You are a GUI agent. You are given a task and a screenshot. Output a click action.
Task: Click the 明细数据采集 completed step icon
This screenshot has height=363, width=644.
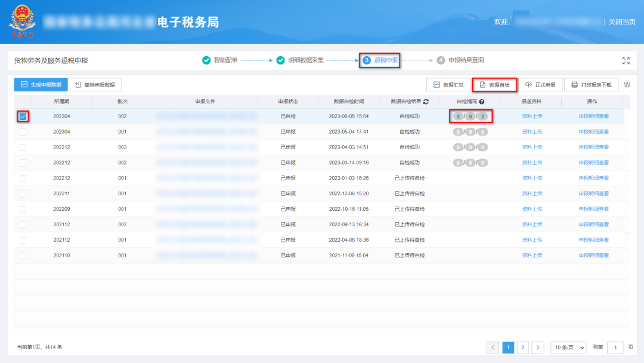tap(280, 60)
